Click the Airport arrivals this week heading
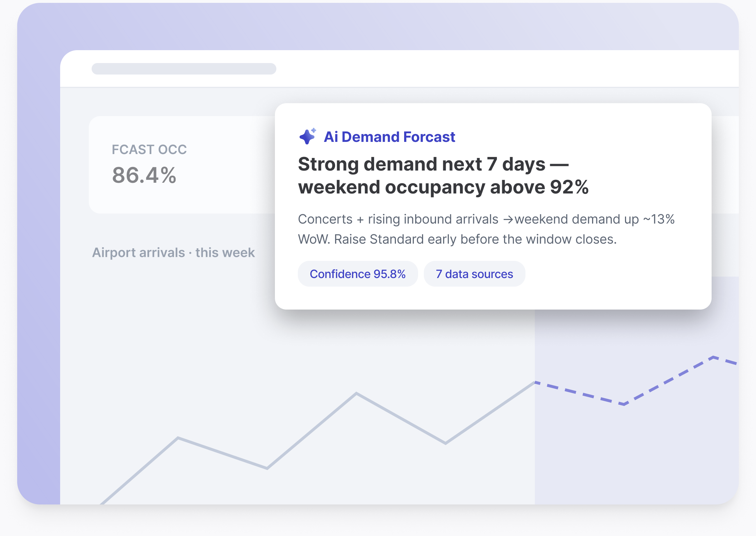Screen dimensions: 756x536 [174, 253]
